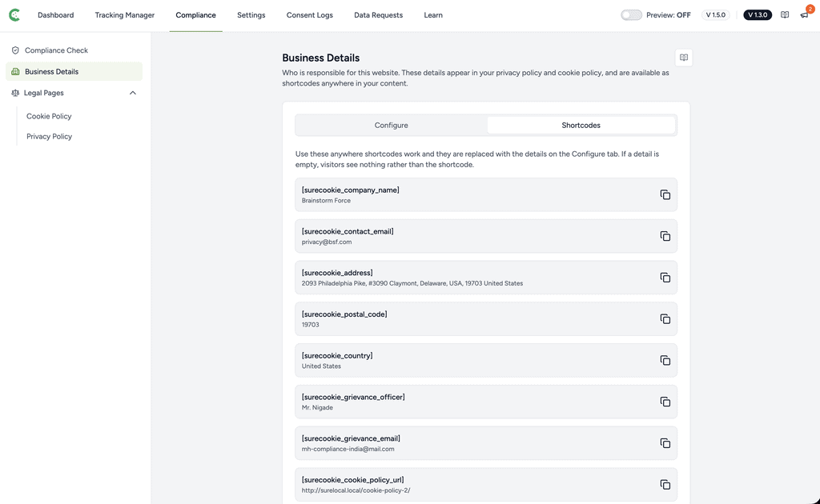
Task: Click the Mr. Nigade value
Action: pos(317,407)
